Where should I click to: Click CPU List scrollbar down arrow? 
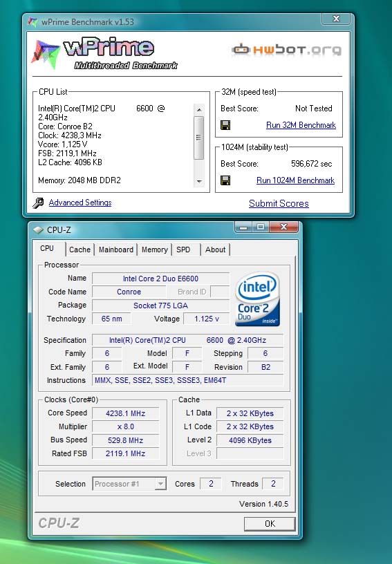tap(199, 182)
